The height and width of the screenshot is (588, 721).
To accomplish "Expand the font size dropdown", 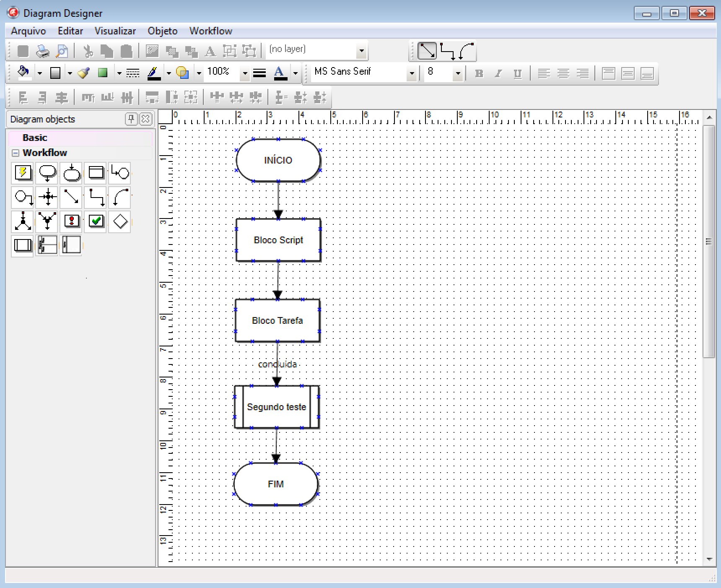I will tap(458, 73).
